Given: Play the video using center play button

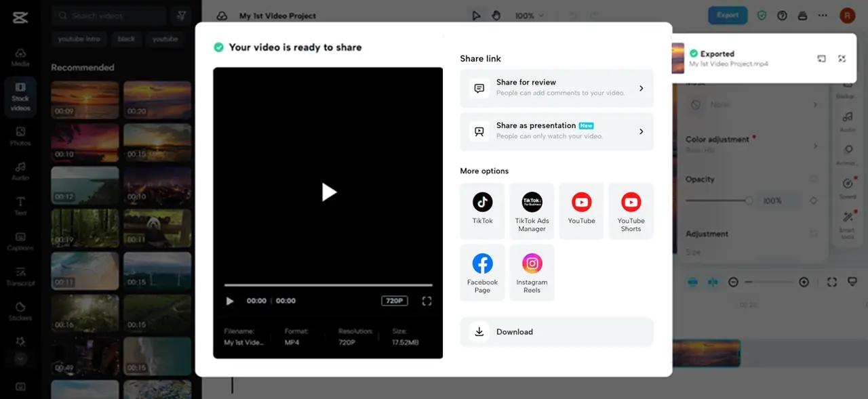Looking at the screenshot, I should point(329,192).
